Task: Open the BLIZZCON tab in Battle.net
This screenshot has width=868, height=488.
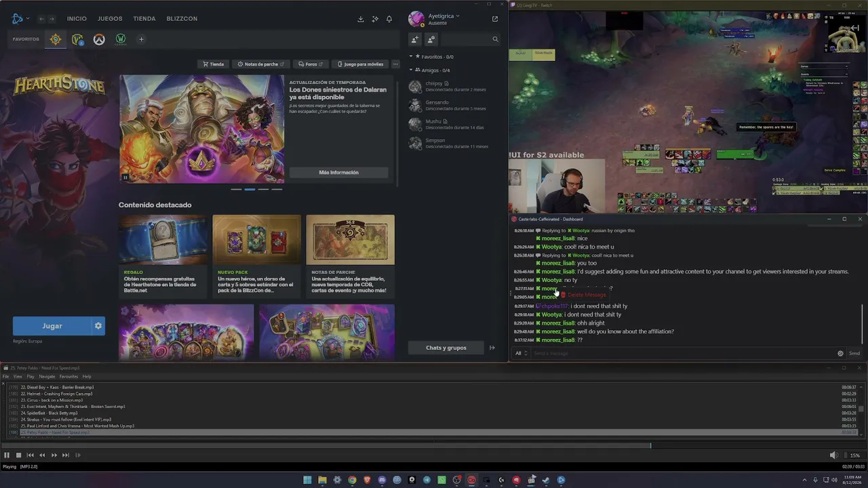Action: (182, 18)
